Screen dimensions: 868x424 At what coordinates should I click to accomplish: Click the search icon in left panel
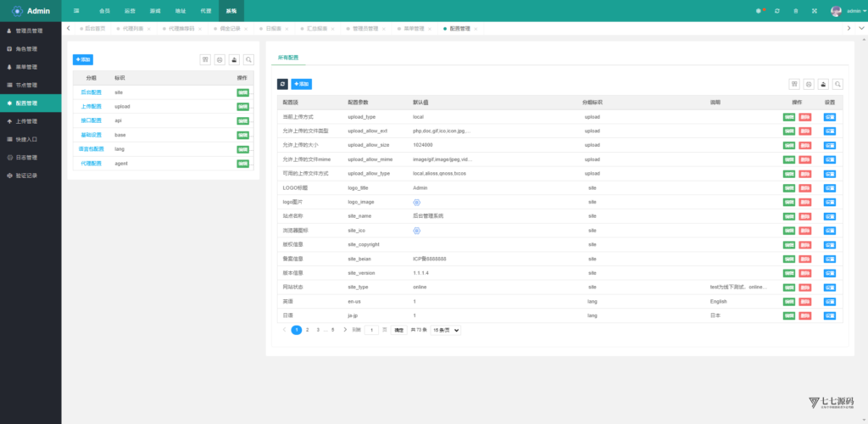[x=248, y=59]
